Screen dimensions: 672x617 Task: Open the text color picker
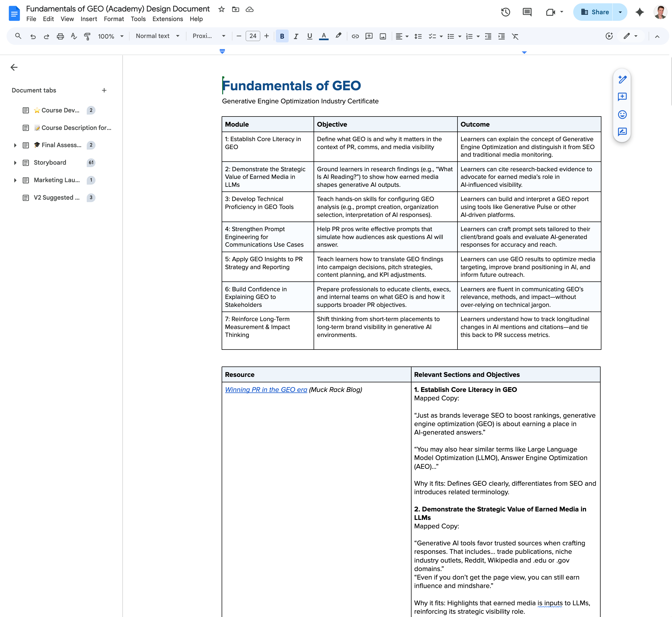[323, 36]
